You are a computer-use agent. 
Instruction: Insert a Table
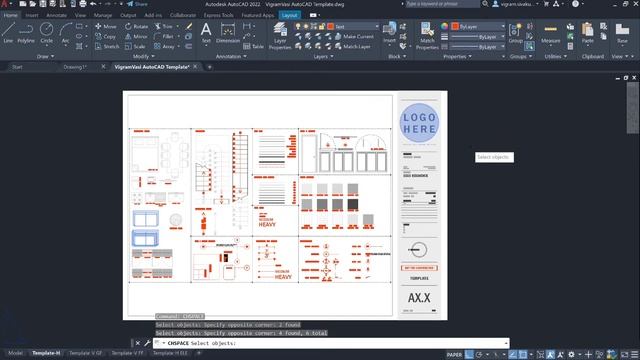pos(253,47)
